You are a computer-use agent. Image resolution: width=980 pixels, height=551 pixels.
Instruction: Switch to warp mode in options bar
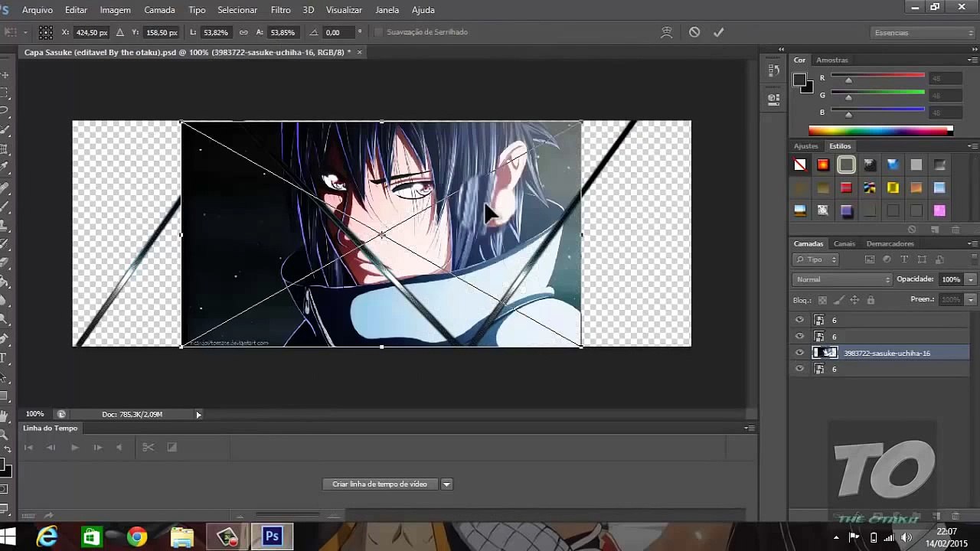(x=667, y=32)
